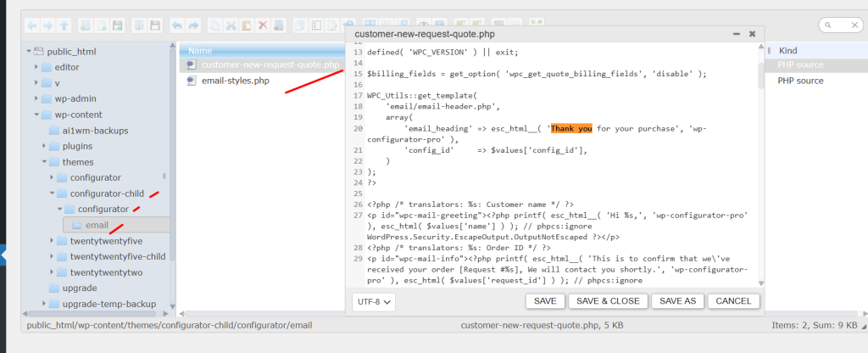868x353 pixels.
Task: Create a new file from the toolbar
Action: tap(102, 25)
